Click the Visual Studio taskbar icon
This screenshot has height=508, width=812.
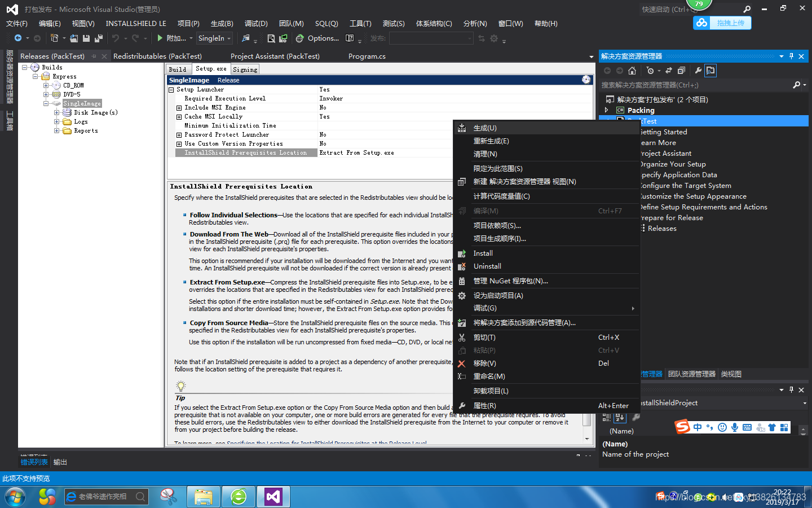tap(273, 497)
